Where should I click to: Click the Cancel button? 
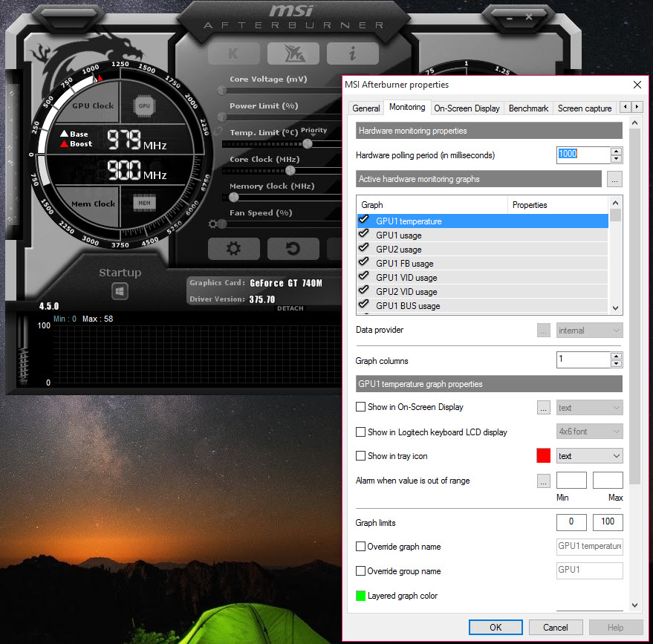[555, 628]
